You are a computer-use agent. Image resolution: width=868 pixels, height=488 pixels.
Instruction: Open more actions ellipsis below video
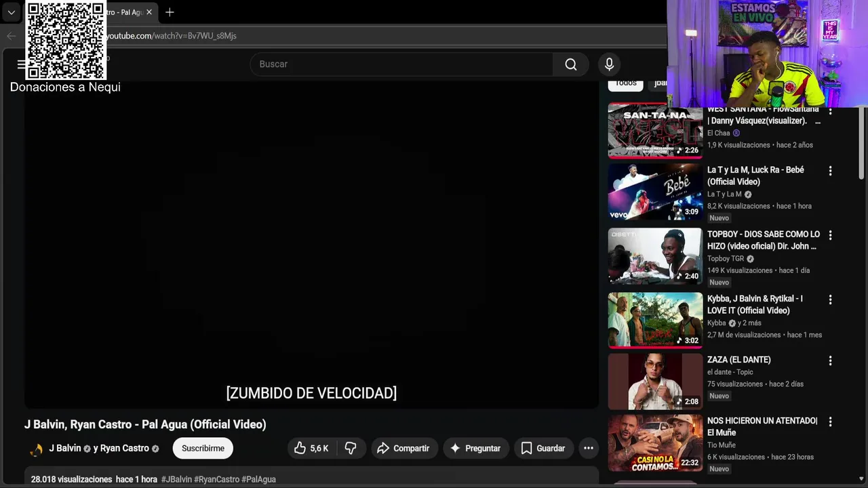pyautogui.click(x=589, y=448)
